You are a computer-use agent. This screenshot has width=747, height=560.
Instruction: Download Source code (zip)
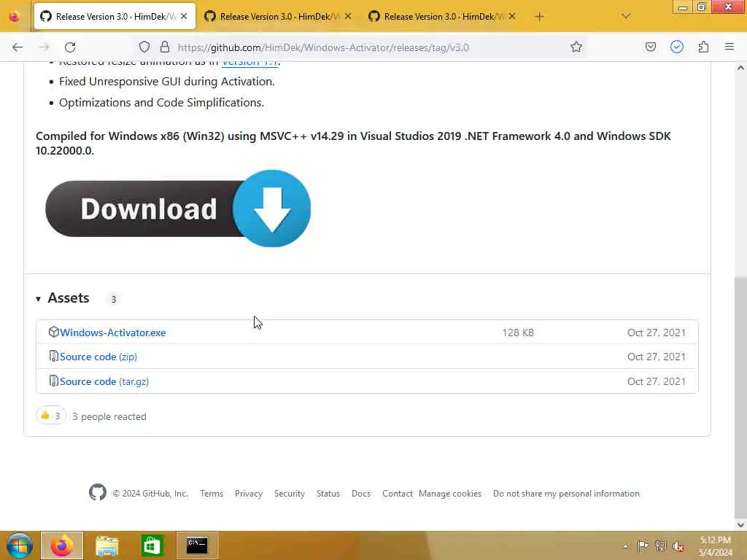[98, 357]
